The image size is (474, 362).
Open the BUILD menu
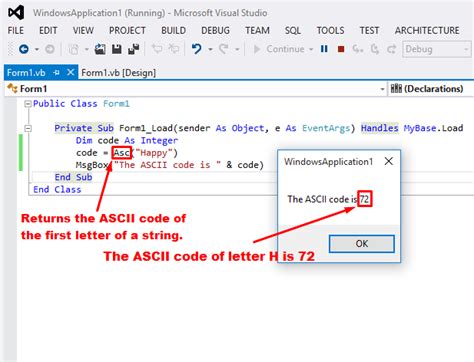(x=174, y=31)
